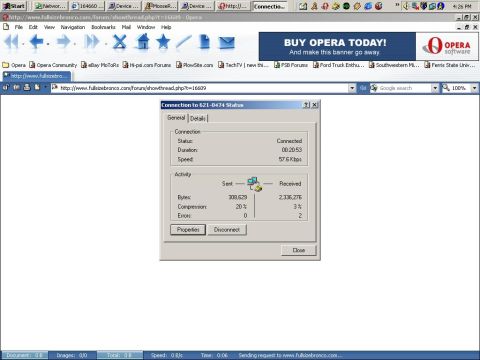Open eBay Motors bookmark
Viewport: 480px width, 360px height.
(100, 65)
